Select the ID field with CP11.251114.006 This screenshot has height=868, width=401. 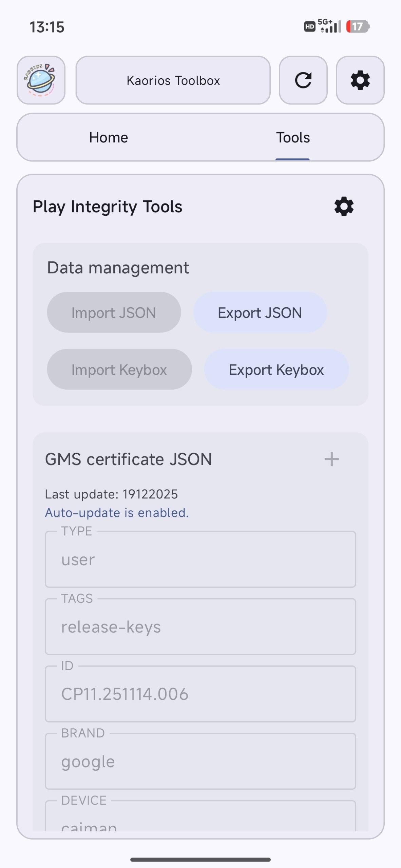pos(200,694)
